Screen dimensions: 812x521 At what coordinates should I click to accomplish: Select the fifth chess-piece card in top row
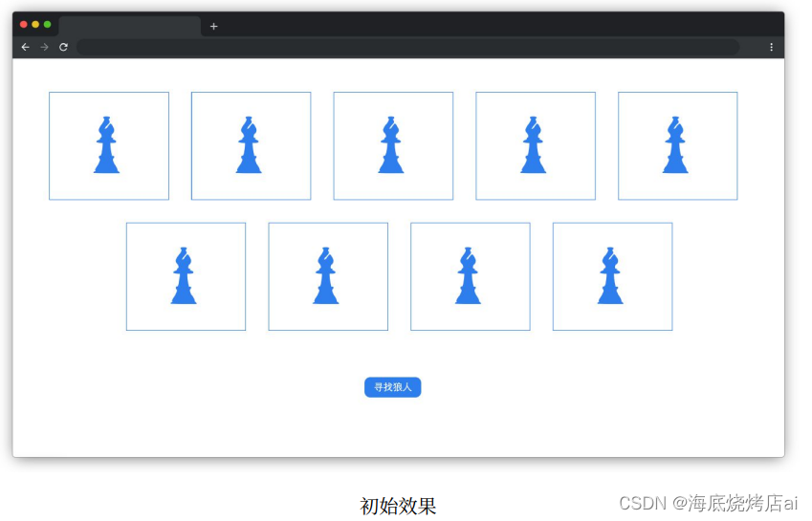tap(678, 146)
